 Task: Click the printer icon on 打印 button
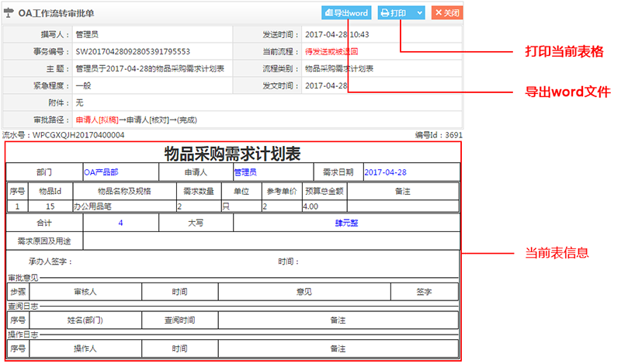pyautogui.click(x=385, y=13)
